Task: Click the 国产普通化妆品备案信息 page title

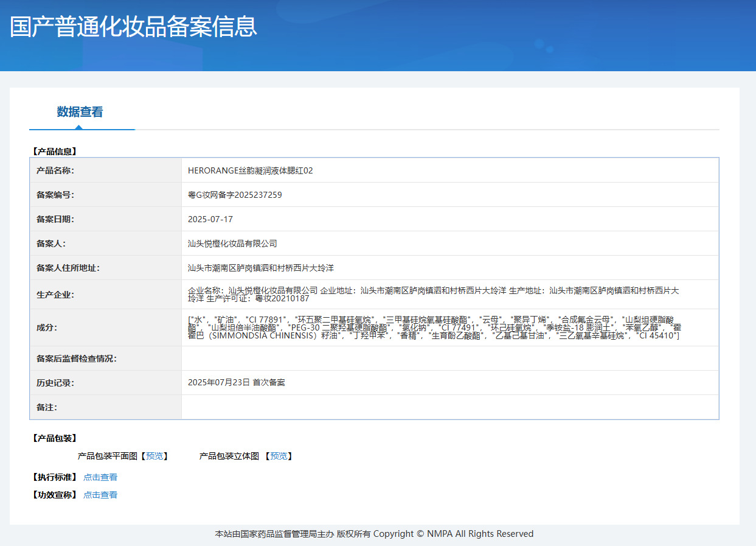Action: coord(133,26)
